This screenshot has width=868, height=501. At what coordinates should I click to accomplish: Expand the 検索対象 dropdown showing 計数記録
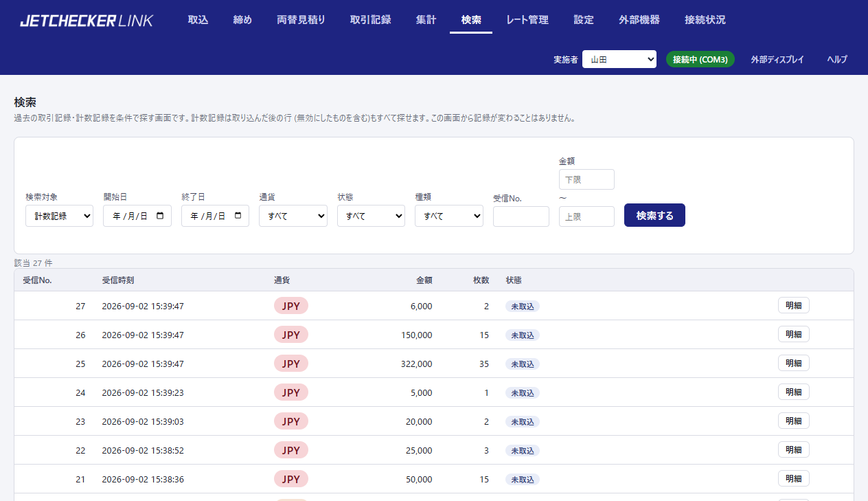[x=59, y=216]
